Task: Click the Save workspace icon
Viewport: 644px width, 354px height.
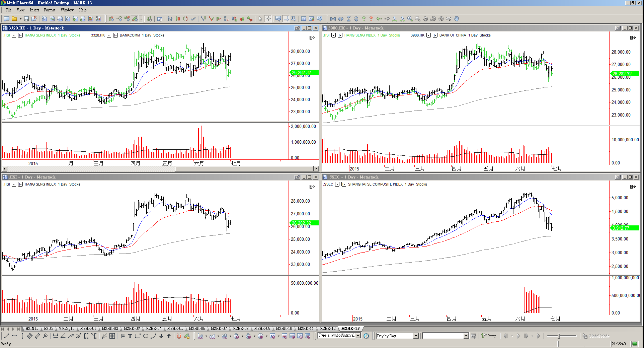Action: 26,19
